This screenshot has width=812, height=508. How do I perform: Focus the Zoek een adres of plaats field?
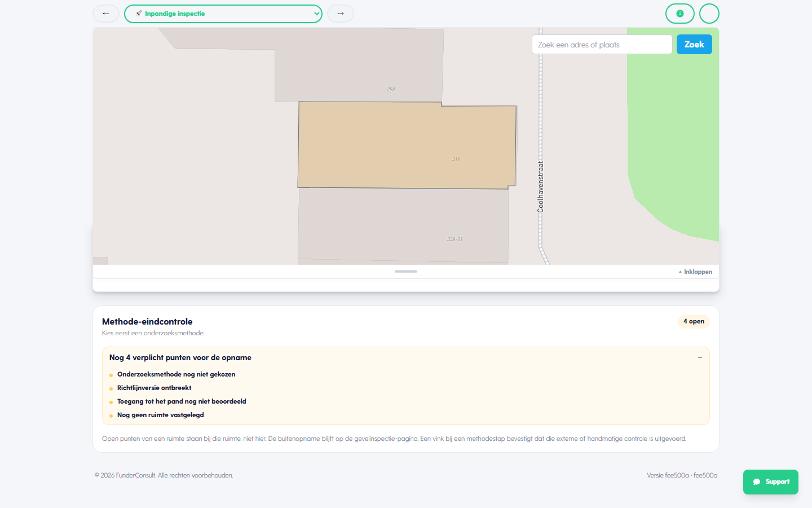pyautogui.click(x=602, y=45)
